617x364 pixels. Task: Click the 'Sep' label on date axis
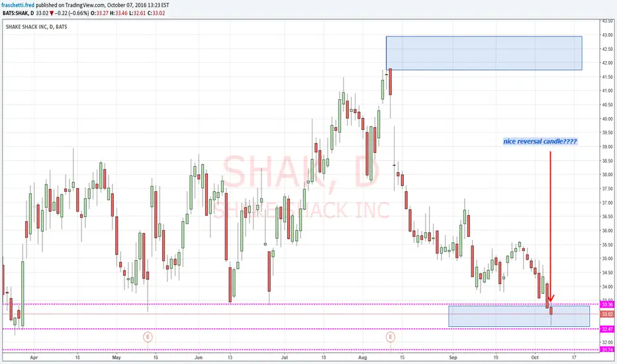pos(453,357)
